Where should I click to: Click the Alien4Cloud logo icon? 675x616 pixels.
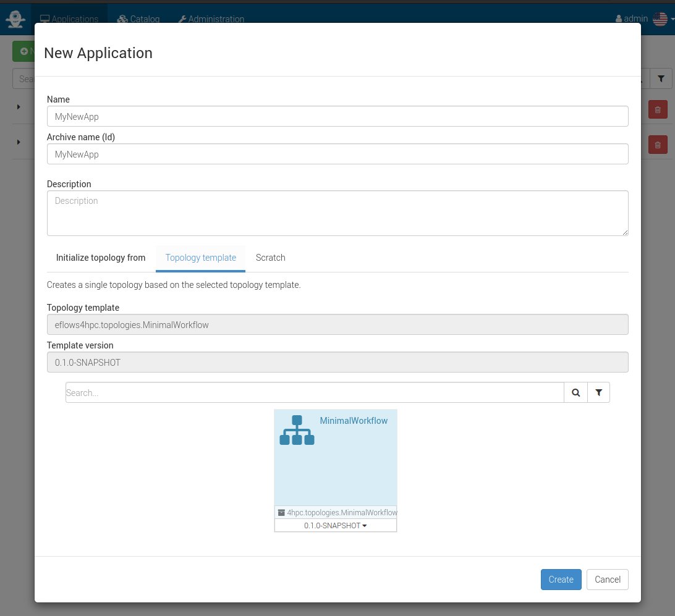pyautogui.click(x=15, y=19)
